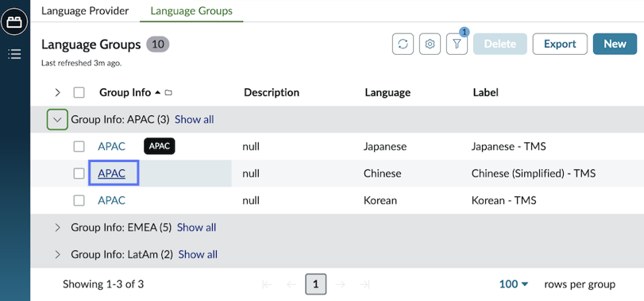Toggle the select-all checkbox in header
This screenshot has height=301, width=644.
tap(79, 93)
